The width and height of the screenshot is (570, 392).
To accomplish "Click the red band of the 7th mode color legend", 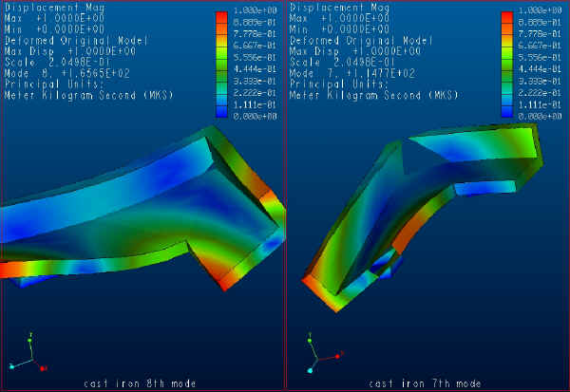I will (506, 18).
